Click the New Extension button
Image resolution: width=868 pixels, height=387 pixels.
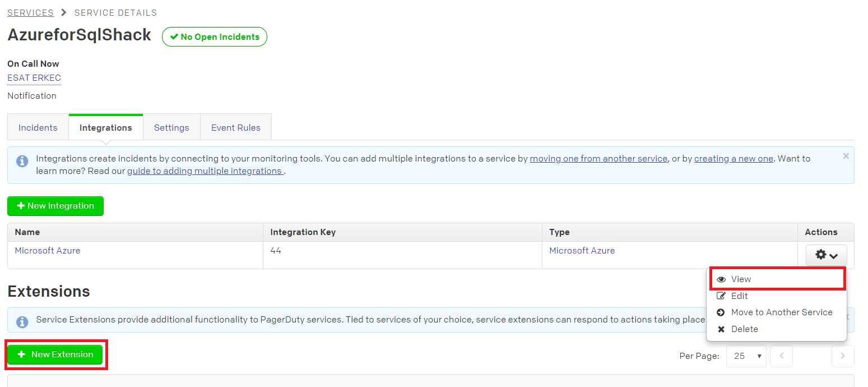55,354
